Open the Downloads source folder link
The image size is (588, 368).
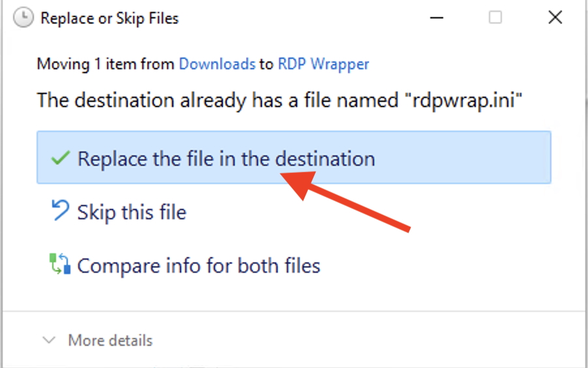[x=217, y=64]
